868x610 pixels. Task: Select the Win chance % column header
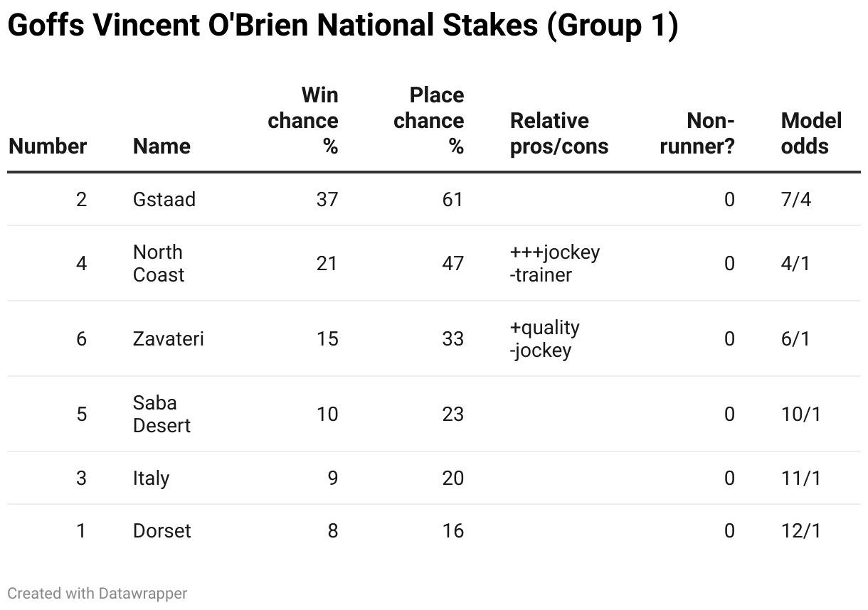pos(303,121)
